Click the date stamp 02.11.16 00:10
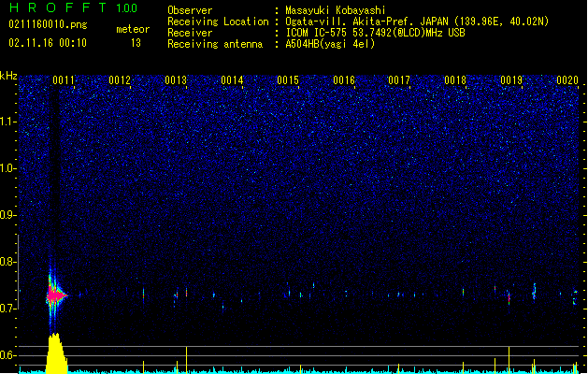The width and height of the screenshot is (588, 374). click(48, 43)
